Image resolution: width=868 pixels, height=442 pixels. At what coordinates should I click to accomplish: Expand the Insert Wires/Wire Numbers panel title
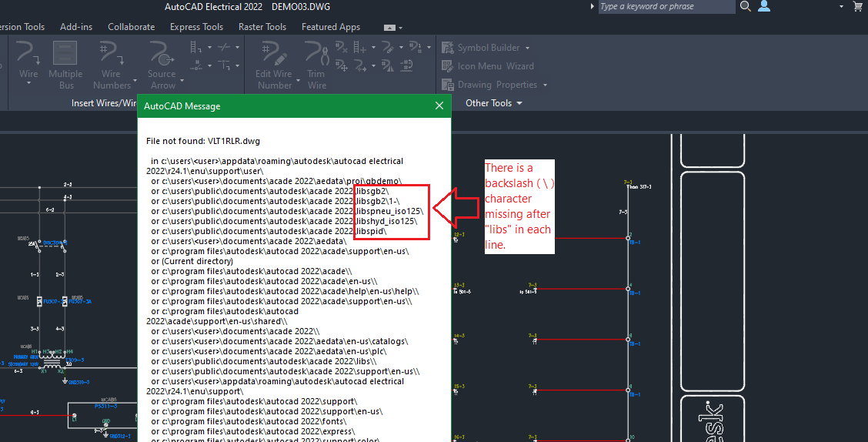[x=104, y=103]
